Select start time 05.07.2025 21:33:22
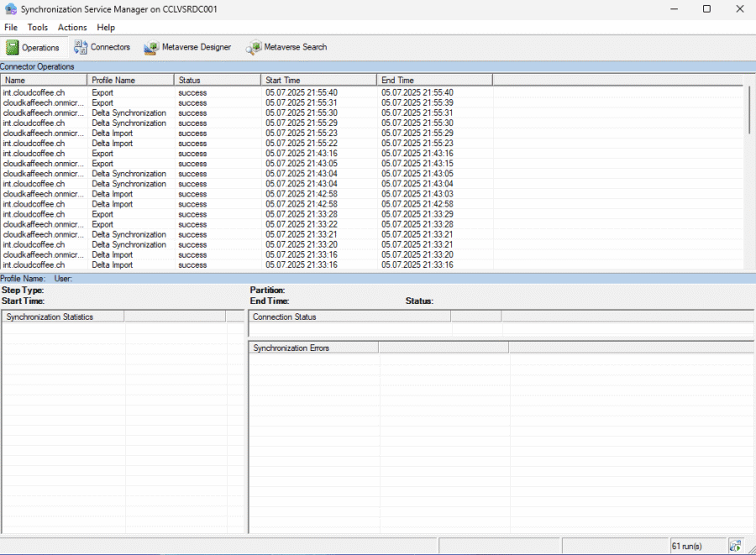 tap(302, 224)
